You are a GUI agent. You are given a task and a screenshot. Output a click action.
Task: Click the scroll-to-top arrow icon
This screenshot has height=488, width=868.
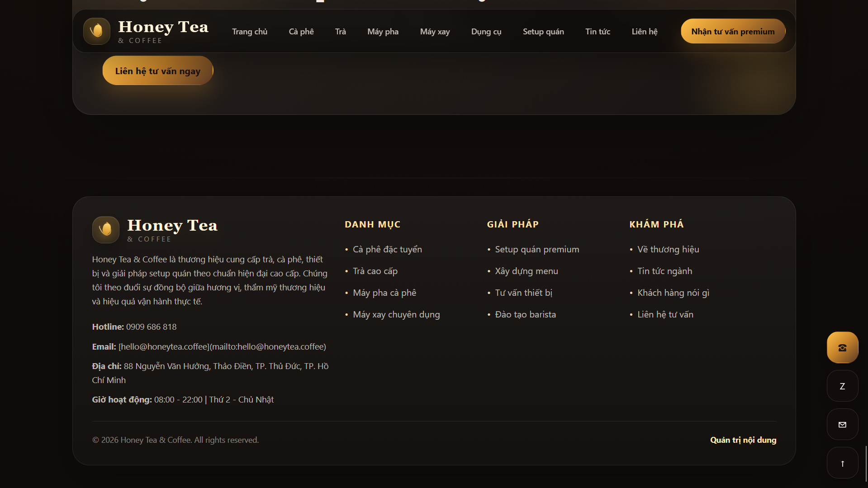(842, 463)
